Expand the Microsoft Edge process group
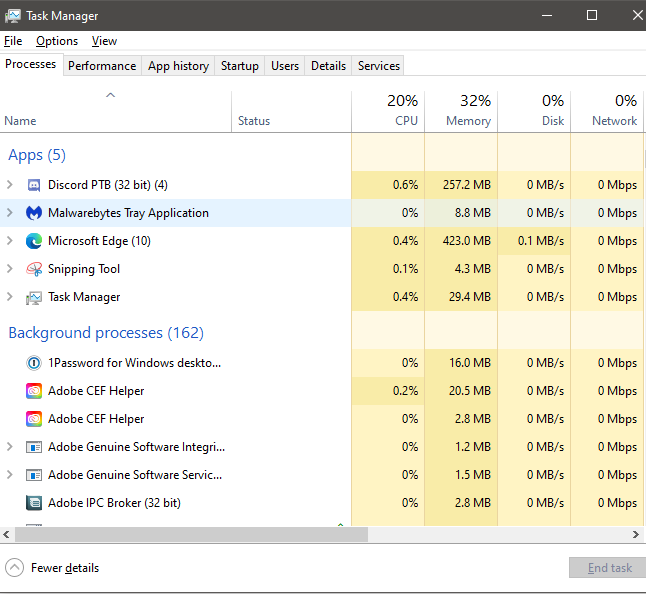Viewport: 646px width, 594px height. 10,241
